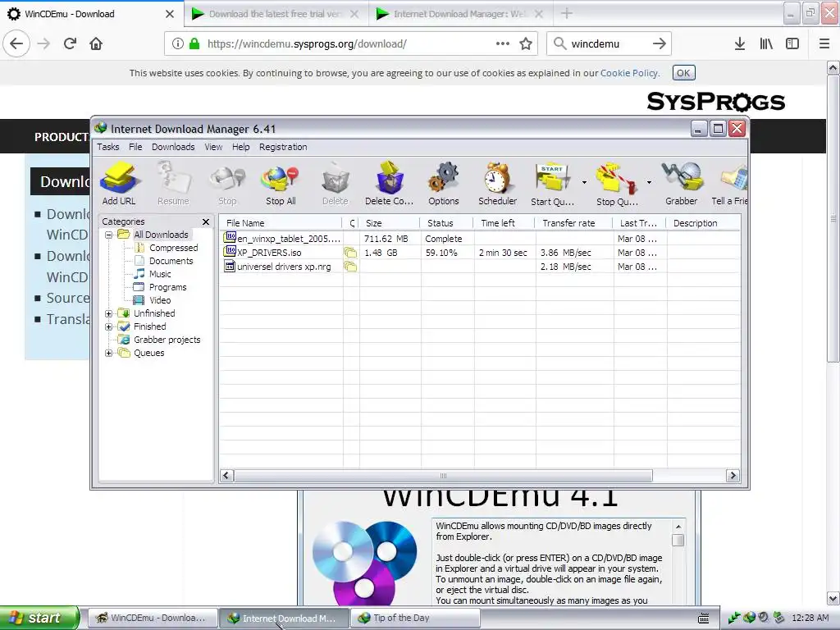Viewport: 840px width, 630px height.
Task: Accept cookies with OK button
Action: pyautogui.click(x=683, y=73)
